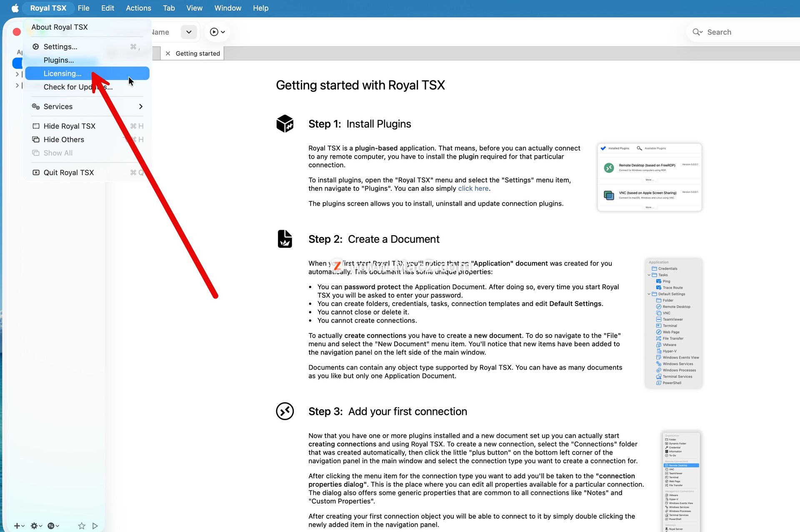
Task: Open Settings... from the app menu
Action: pos(60,47)
